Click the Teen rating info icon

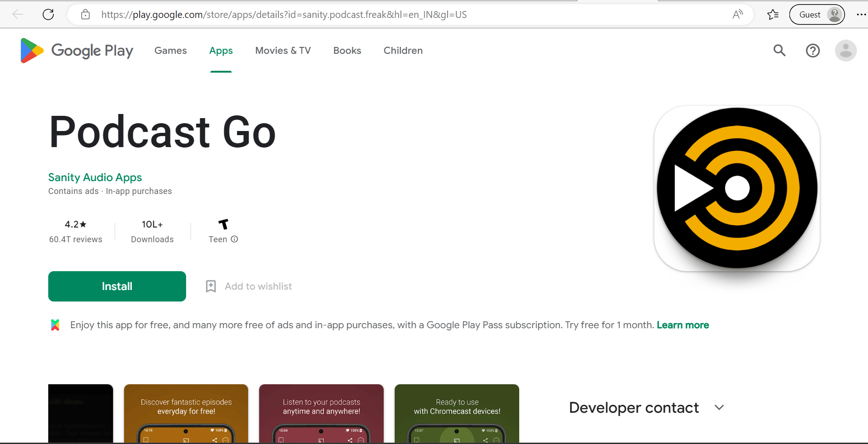234,239
